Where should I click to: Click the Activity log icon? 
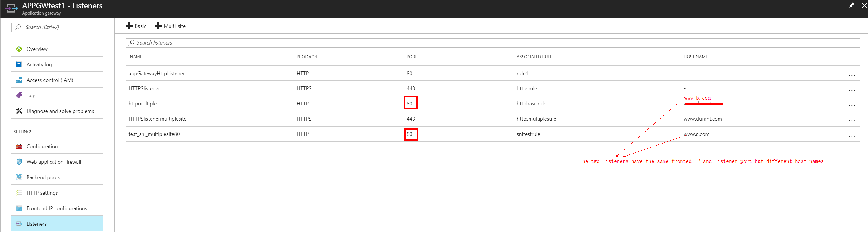coord(19,64)
